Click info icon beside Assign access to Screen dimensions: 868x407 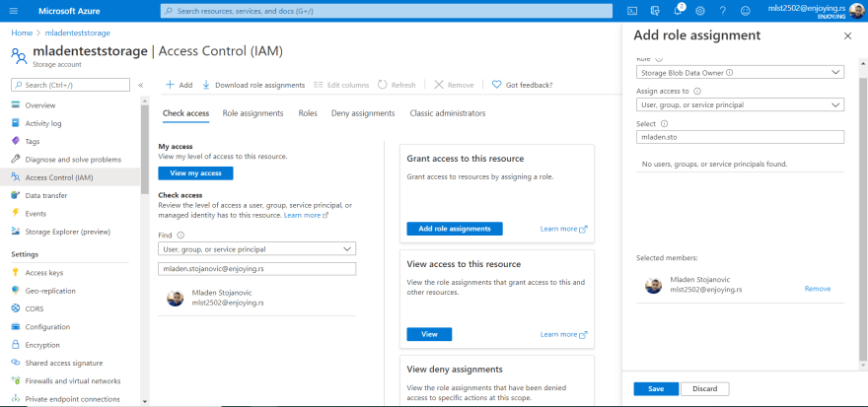coord(697,92)
